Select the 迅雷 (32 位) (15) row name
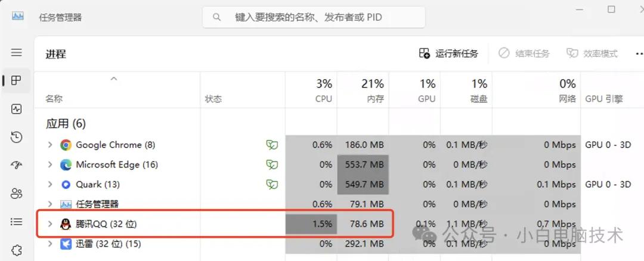This screenshot has height=261, width=644. [109, 244]
